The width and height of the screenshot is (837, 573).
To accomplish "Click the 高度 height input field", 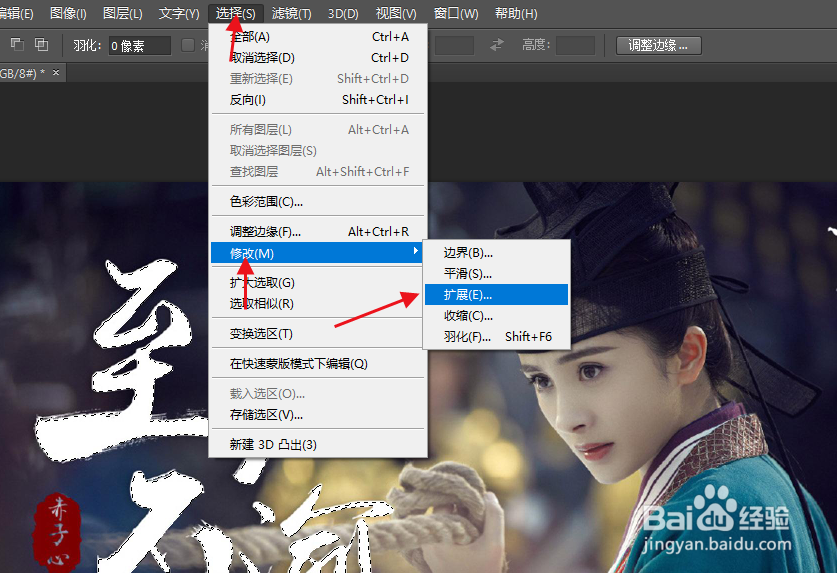I will [x=575, y=45].
